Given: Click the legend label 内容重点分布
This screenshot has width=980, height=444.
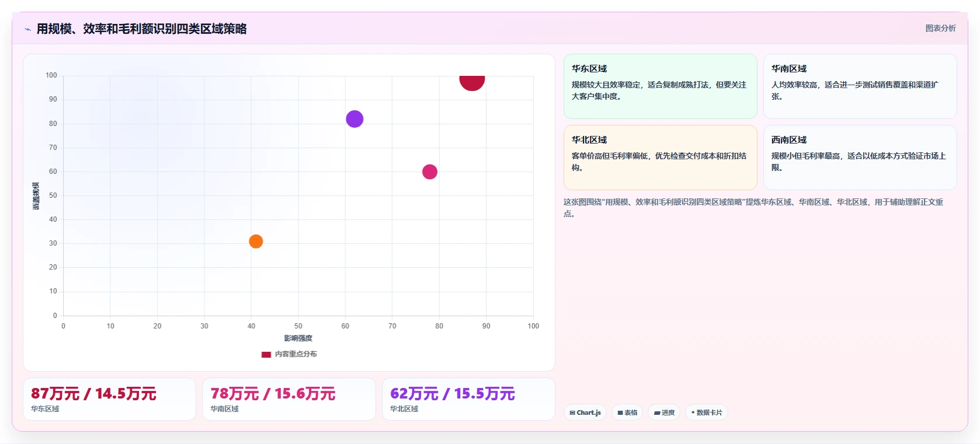Looking at the screenshot, I should (296, 354).
